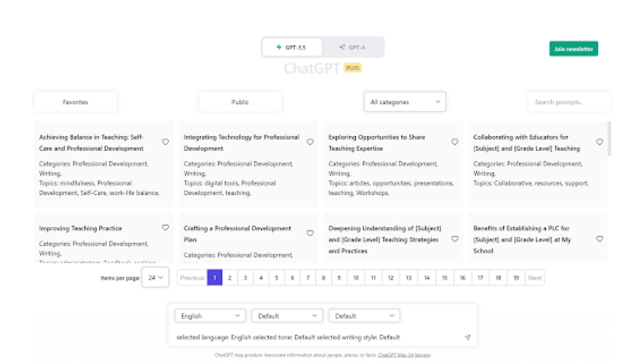Go to page 7
This screenshot has height=363, width=644.
coord(308,278)
